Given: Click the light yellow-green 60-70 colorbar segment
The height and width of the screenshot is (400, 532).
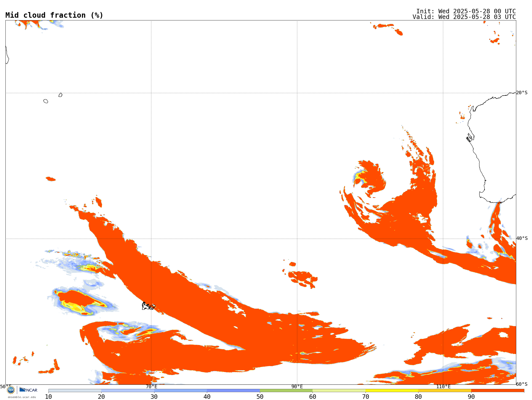Looking at the screenshot, I should click(x=339, y=391).
